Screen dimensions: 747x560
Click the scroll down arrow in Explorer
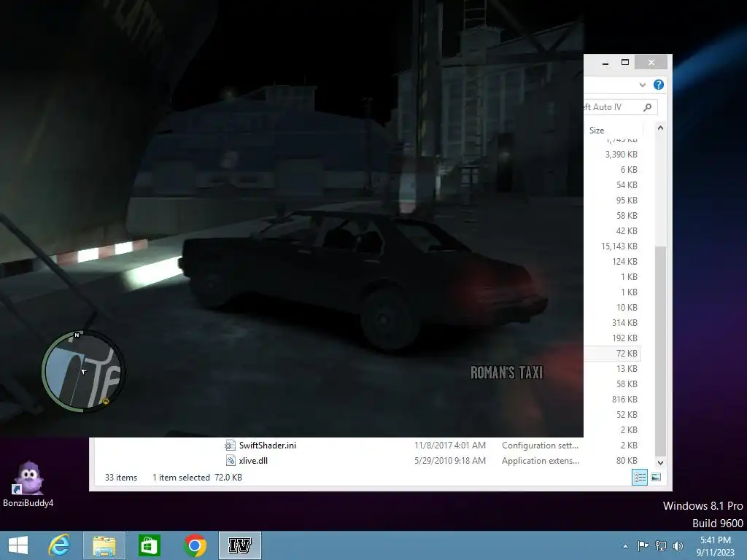tap(660, 462)
